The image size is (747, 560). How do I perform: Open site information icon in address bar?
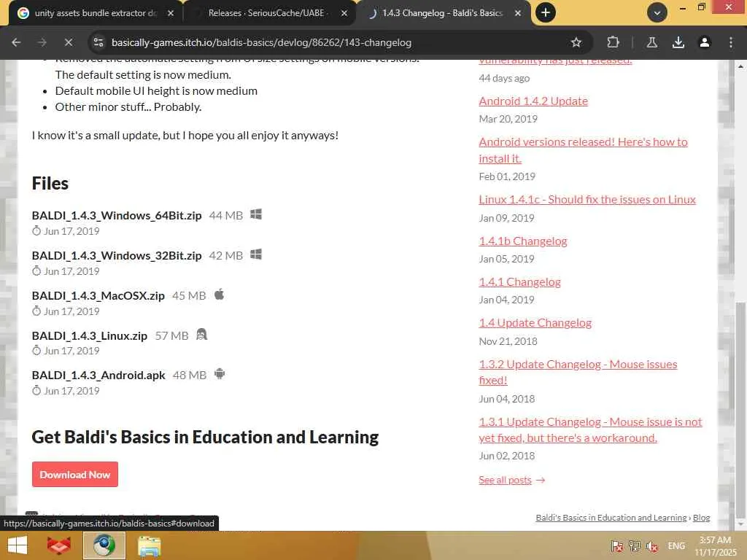point(98,42)
